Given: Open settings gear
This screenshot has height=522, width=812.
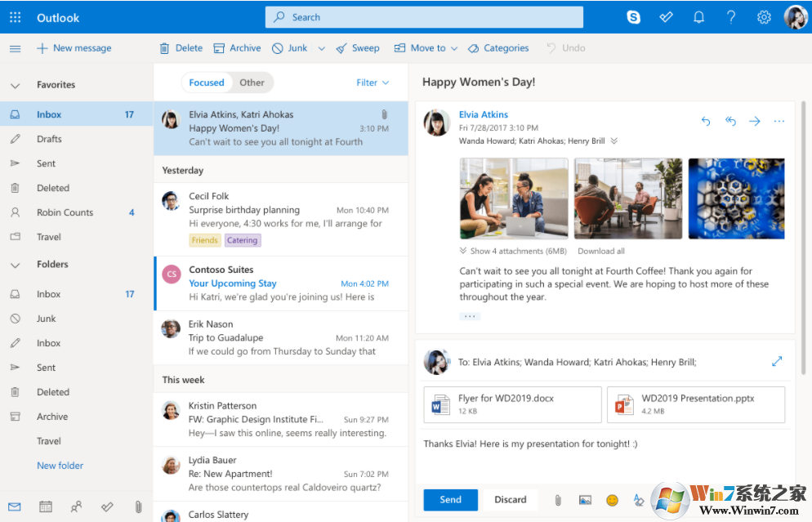Looking at the screenshot, I should coord(763,18).
